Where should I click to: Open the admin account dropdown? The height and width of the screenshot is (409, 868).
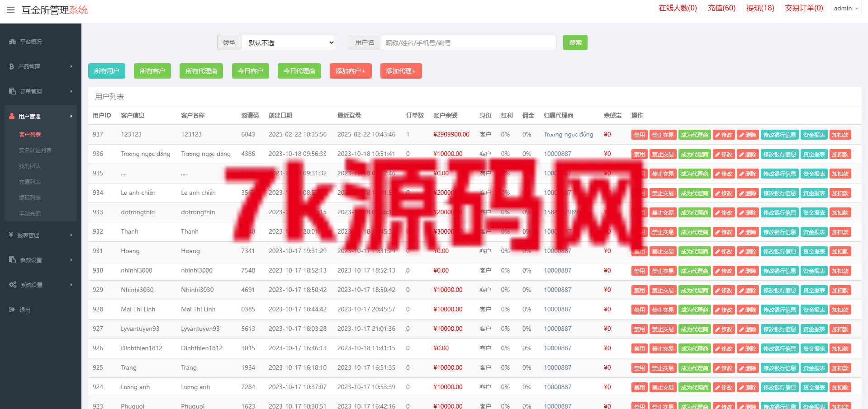(x=846, y=9)
